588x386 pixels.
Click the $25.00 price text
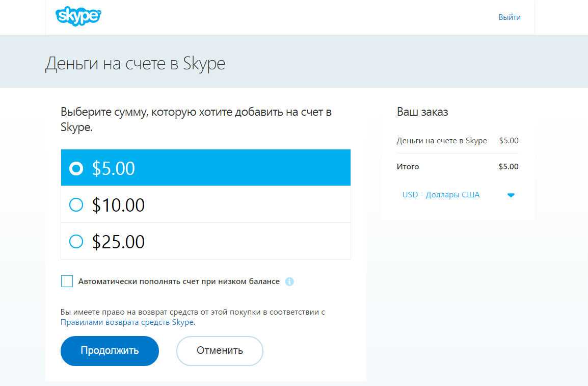pos(118,241)
